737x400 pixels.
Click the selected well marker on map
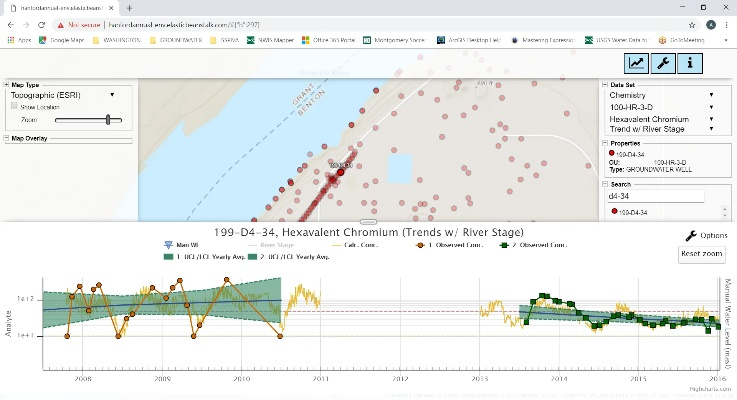click(340, 172)
